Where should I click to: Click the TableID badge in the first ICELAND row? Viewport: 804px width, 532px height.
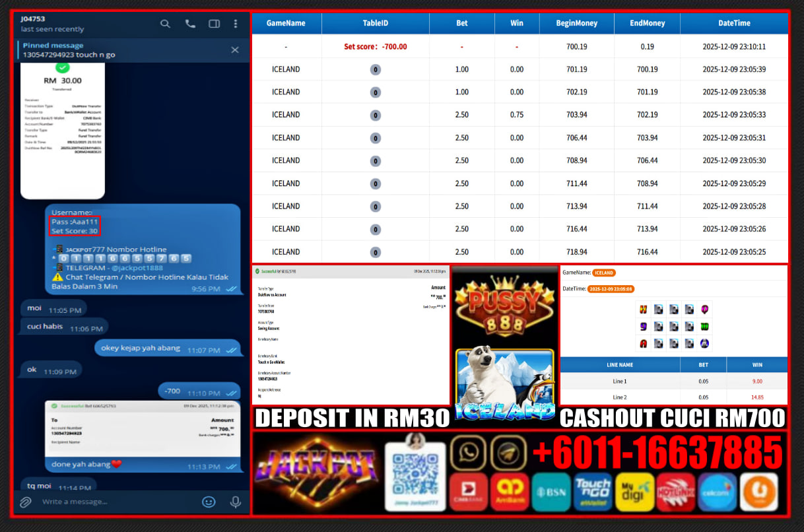coord(375,69)
